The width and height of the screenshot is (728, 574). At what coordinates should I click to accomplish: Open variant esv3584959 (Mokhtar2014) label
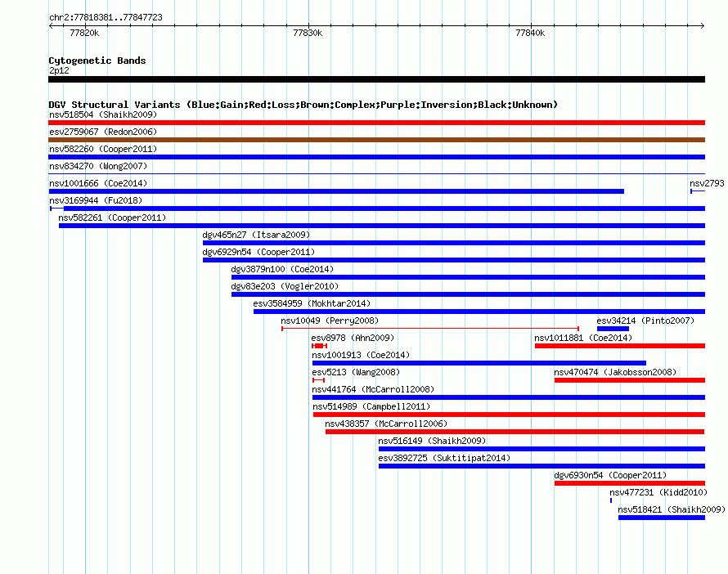(x=312, y=303)
